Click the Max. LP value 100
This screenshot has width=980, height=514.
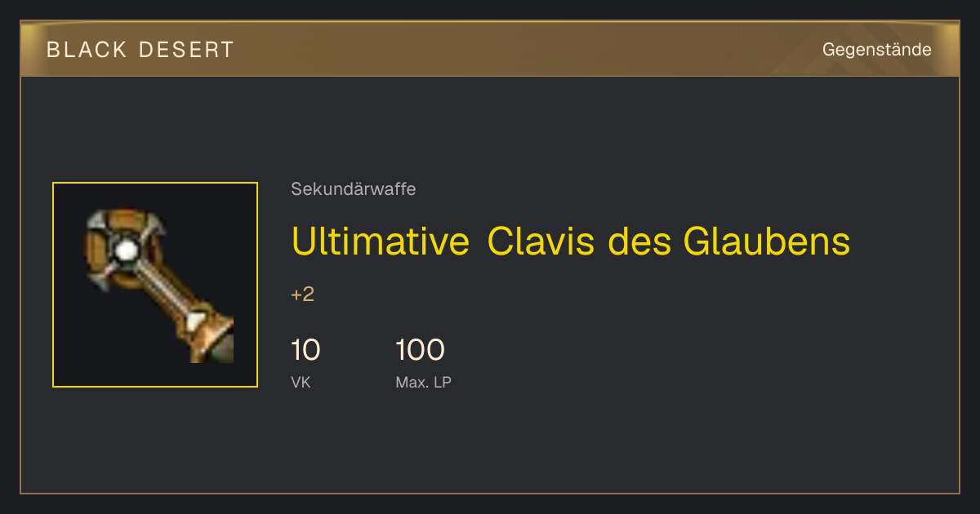coord(420,350)
